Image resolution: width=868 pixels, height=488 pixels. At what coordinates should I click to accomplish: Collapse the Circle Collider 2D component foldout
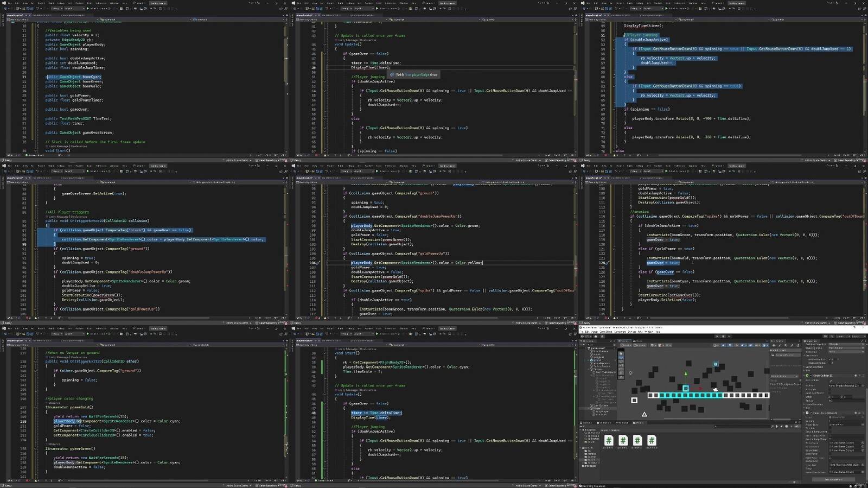(x=804, y=376)
